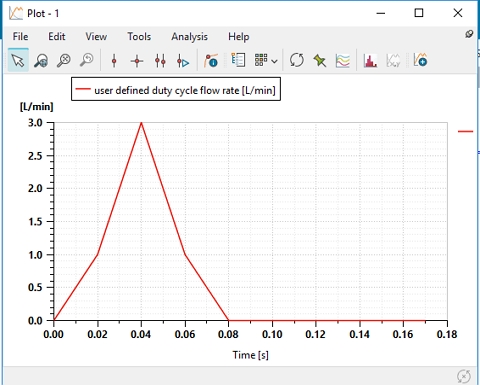The image size is (480, 385).
Task: Click the legend's red line sample
Action: point(83,89)
